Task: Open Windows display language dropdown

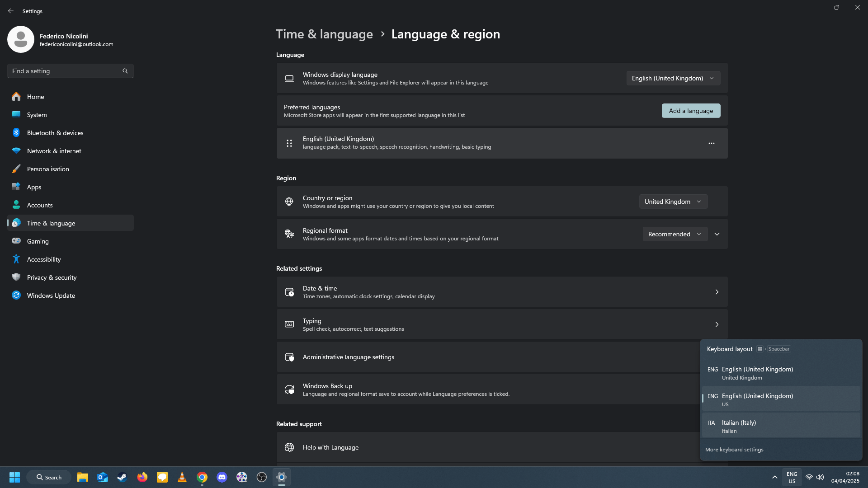Action: (673, 78)
